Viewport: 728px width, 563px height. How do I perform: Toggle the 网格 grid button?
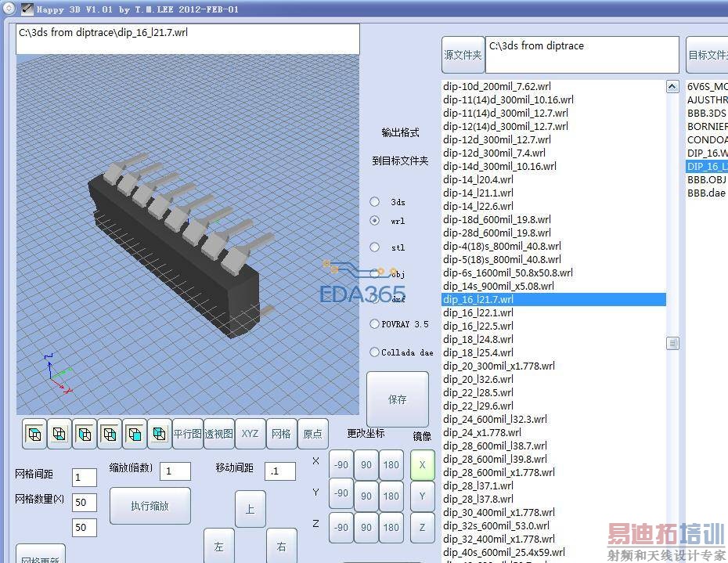[x=281, y=434]
